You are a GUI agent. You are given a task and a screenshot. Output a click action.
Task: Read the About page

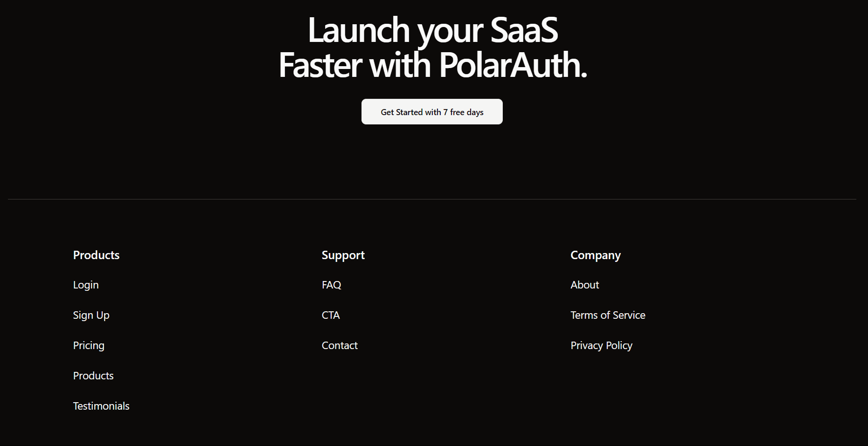pyautogui.click(x=584, y=284)
